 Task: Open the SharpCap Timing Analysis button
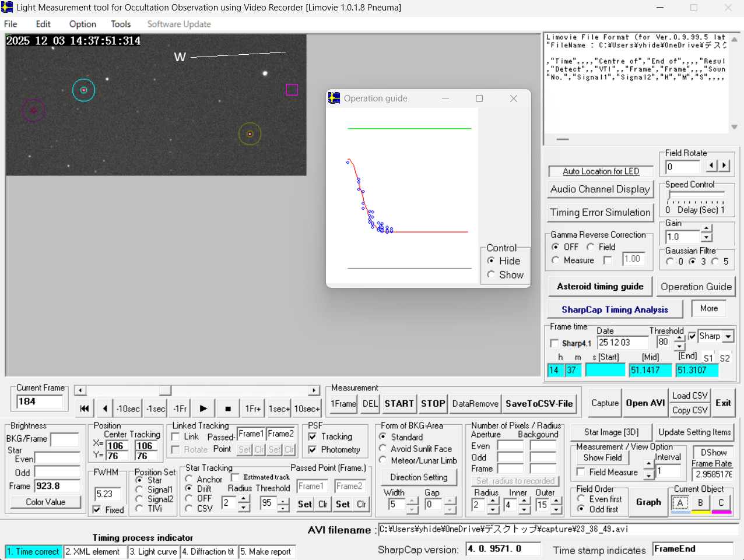click(x=615, y=309)
